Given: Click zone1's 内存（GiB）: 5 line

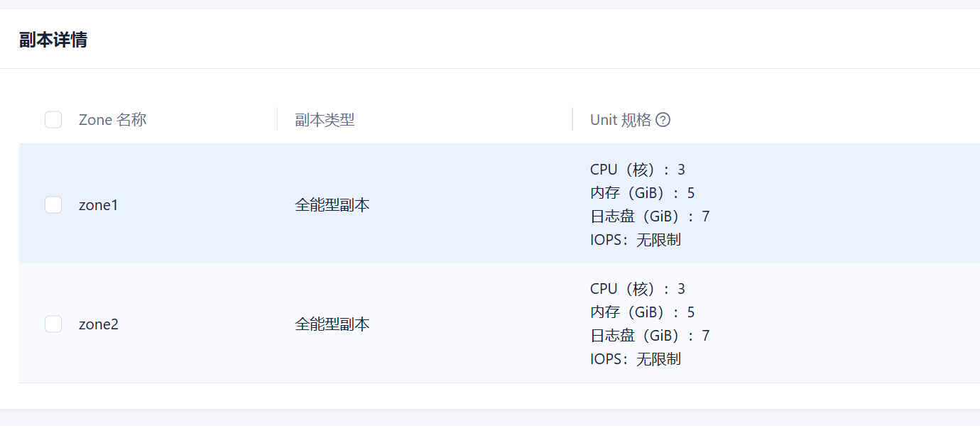Looking at the screenshot, I should (642, 193).
